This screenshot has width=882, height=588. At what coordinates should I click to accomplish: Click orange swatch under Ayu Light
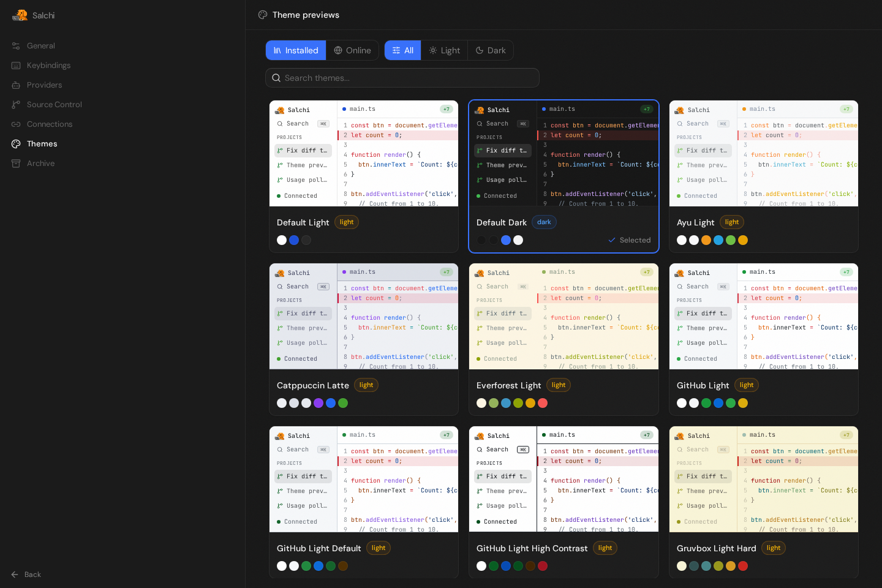point(706,240)
